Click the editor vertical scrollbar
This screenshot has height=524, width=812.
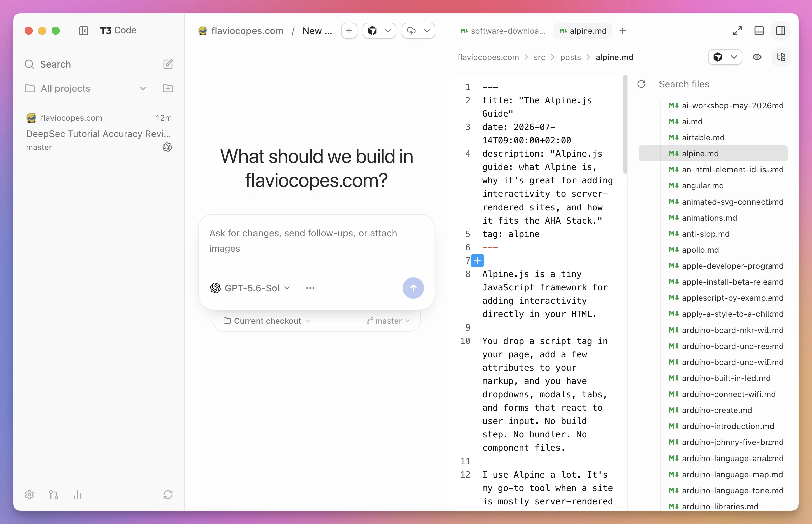[x=625, y=124]
